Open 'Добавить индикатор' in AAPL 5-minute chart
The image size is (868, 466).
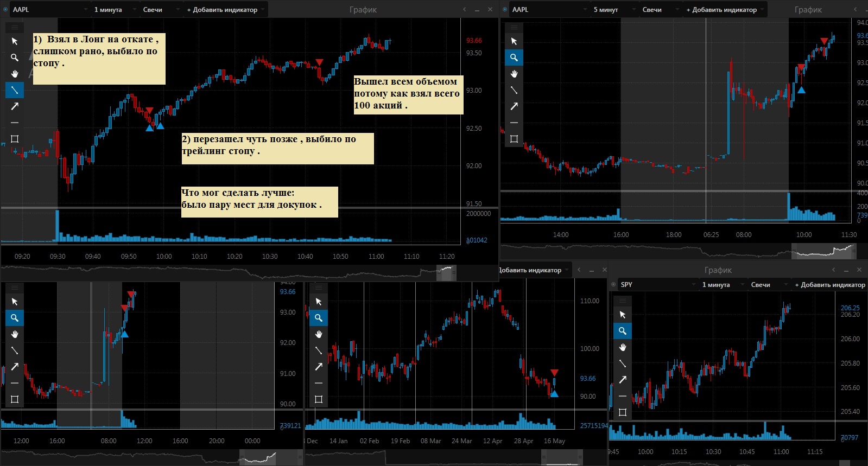[725, 10]
